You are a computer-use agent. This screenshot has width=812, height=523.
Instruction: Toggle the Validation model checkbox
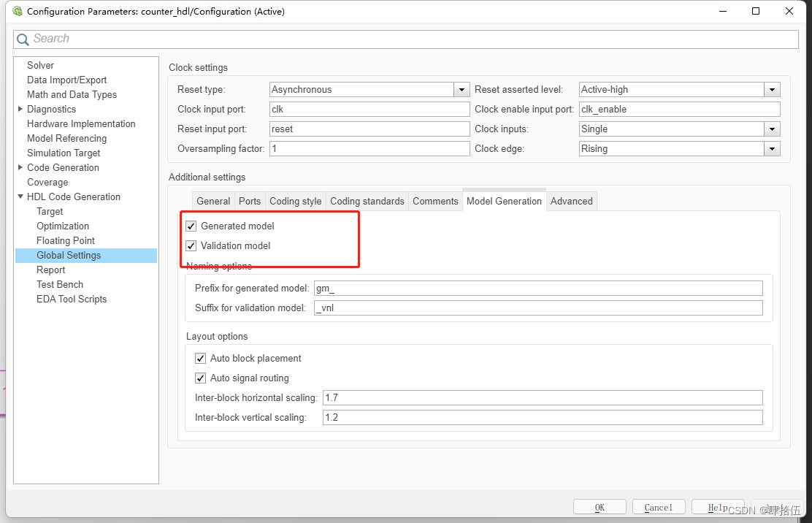click(x=191, y=245)
